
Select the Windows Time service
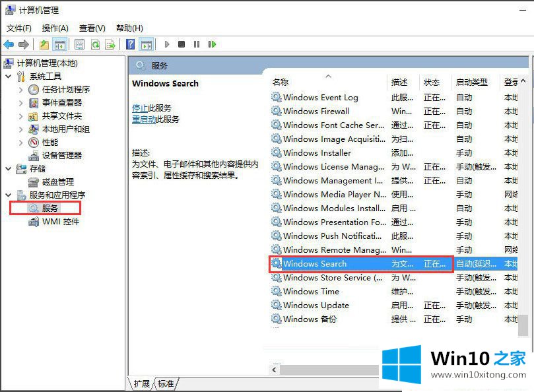pyautogui.click(x=393, y=292)
